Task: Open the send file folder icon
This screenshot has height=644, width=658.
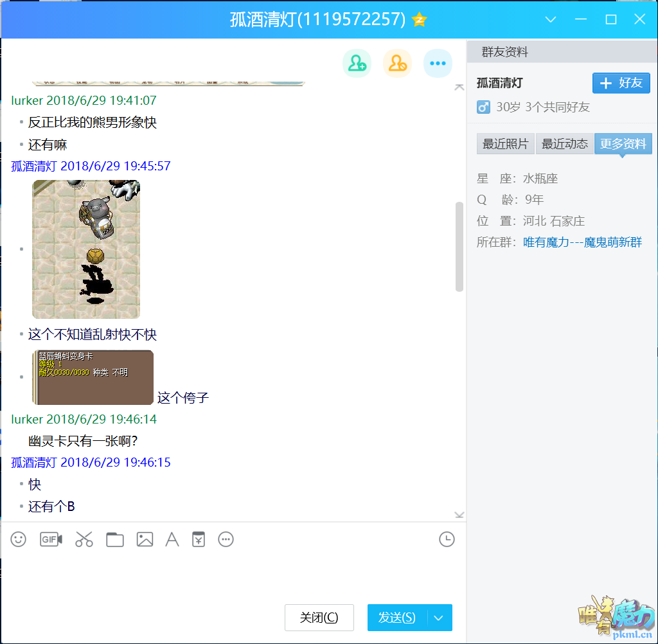Action: [x=115, y=539]
